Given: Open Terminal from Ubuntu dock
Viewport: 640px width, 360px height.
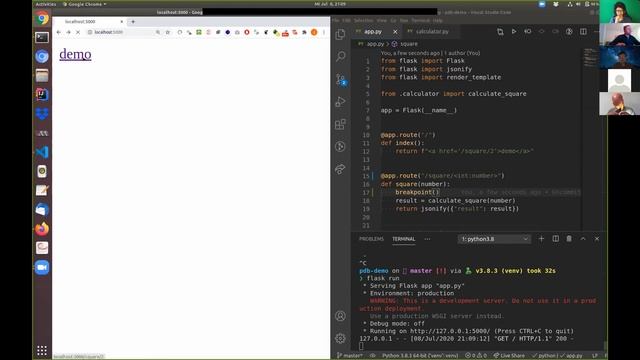Looking at the screenshot, I should pyautogui.click(x=42, y=38).
